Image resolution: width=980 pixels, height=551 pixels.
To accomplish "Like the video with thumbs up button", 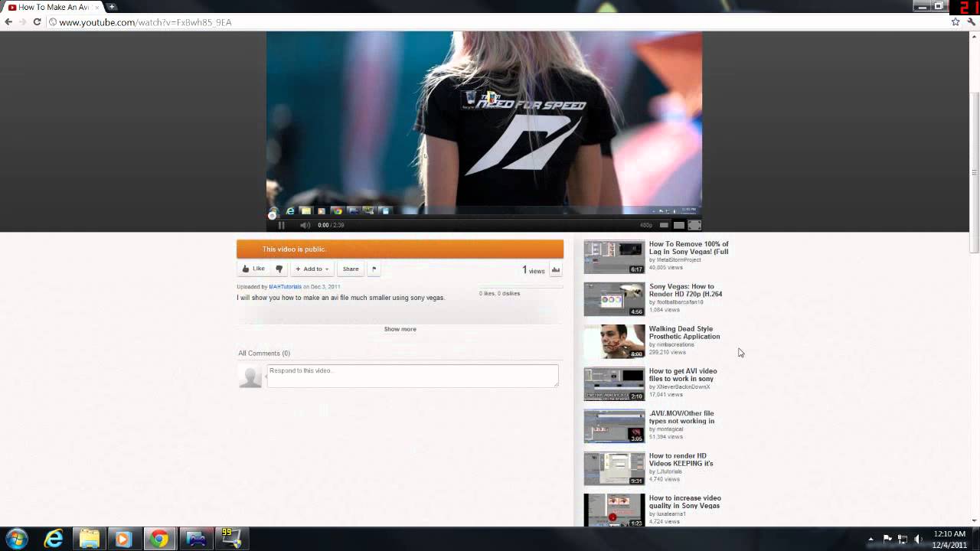I will (x=253, y=269).
